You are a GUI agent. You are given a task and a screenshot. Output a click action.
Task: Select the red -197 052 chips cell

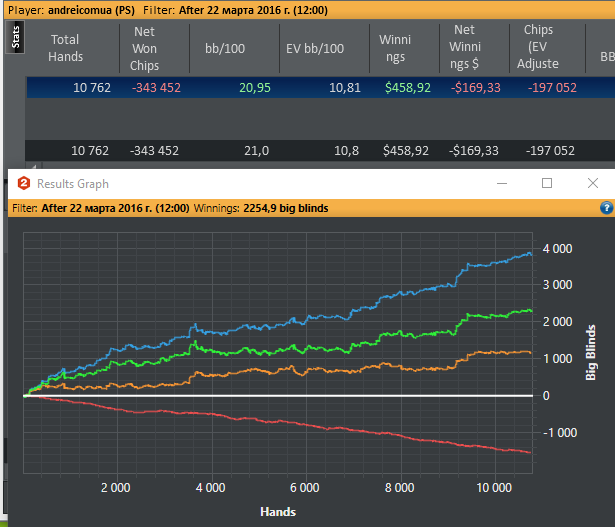click(x=552, y=87)
